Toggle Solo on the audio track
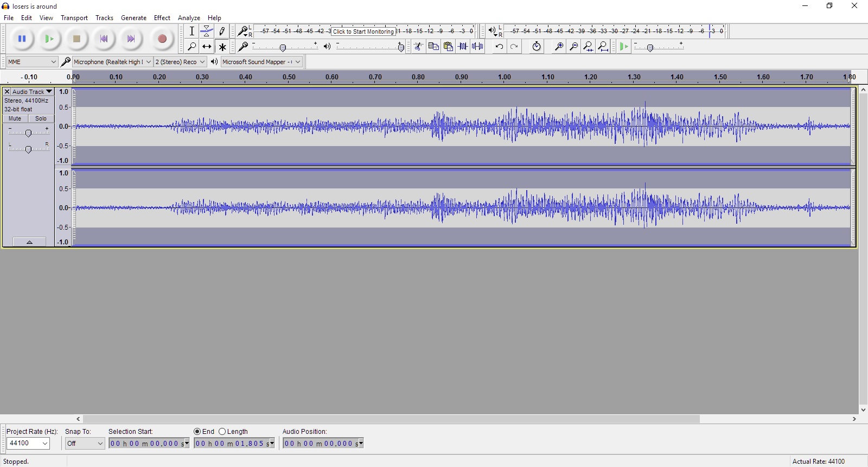Viewport: 868px width, 467px height. click(41, 118)
